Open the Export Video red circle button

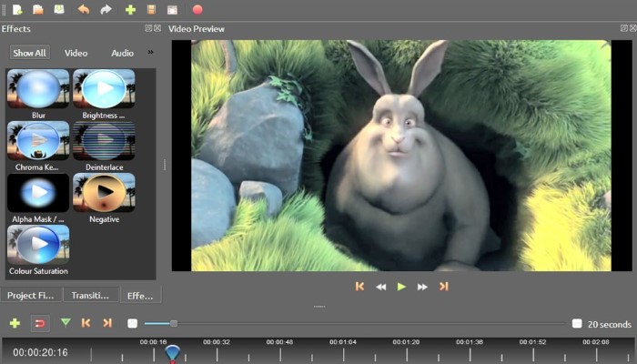pyautogui.click(x=197, y=9)
